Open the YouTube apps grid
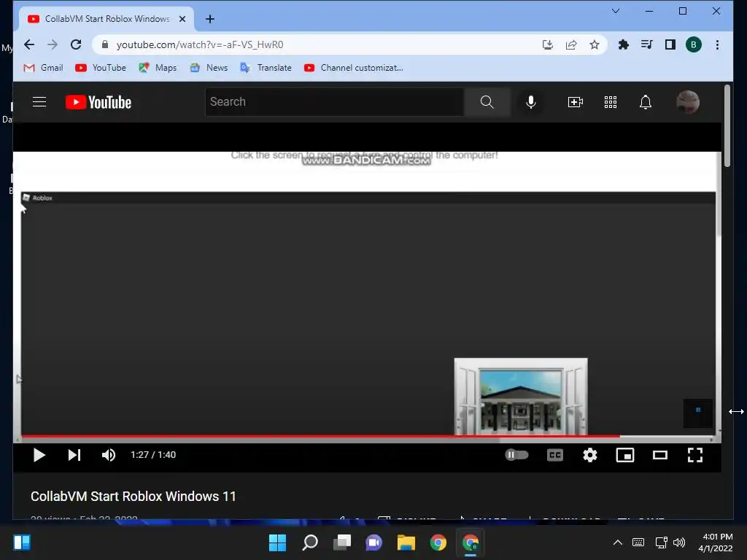 point(611,102)
